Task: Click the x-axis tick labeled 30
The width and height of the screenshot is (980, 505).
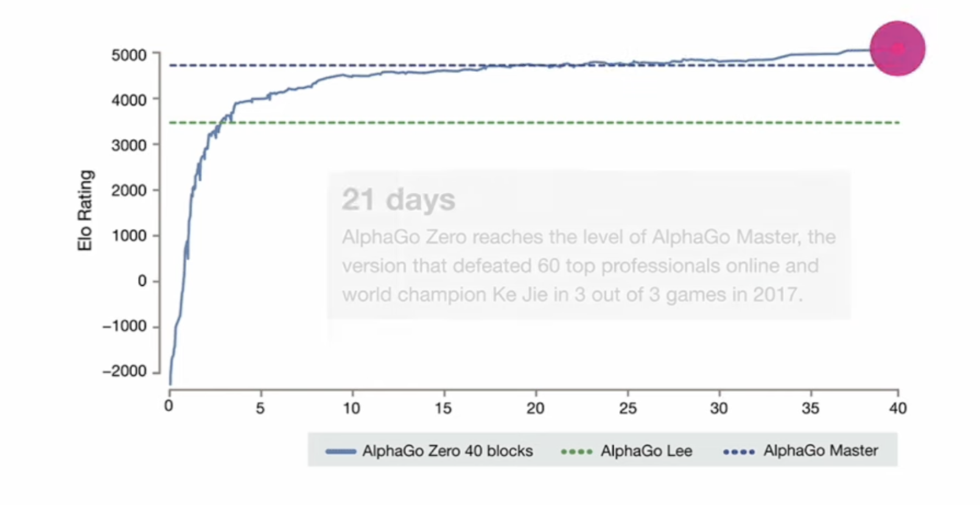Action: (719, 408)
